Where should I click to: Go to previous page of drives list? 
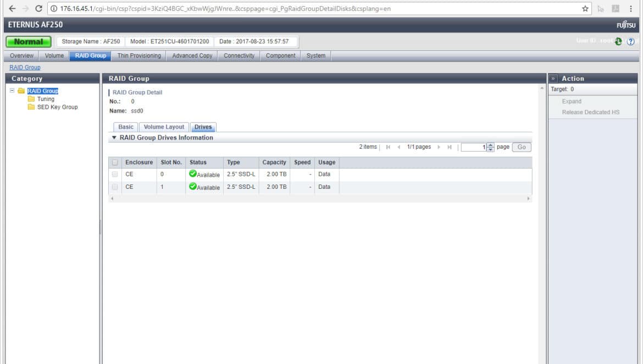coord(398,147)
